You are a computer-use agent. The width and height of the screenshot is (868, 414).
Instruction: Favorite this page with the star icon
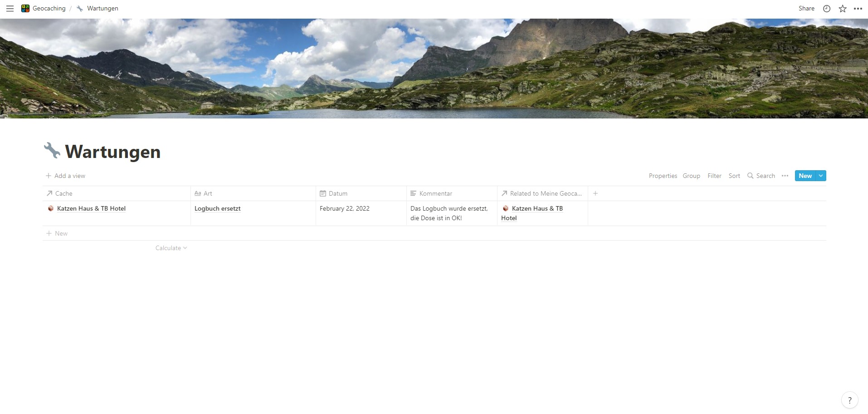(843, 9)
